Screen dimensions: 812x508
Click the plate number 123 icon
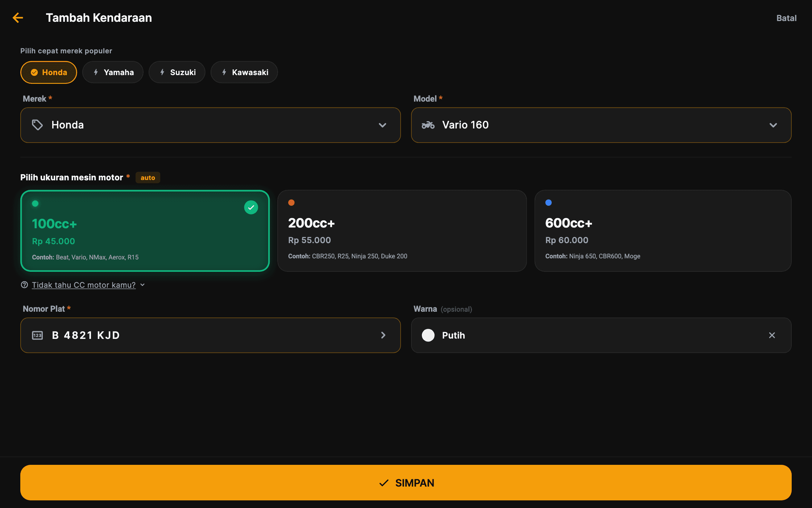(37, 335)
